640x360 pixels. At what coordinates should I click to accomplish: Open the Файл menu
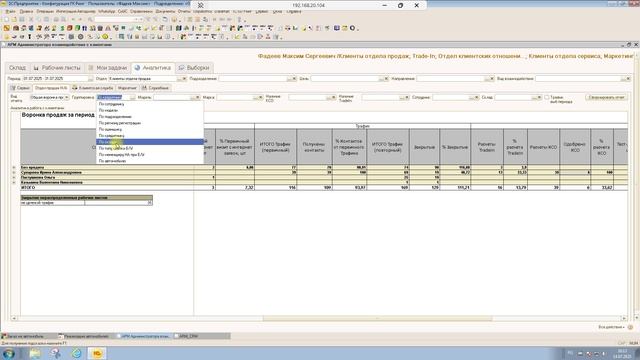pyautogui.click(x=11, y=11)
